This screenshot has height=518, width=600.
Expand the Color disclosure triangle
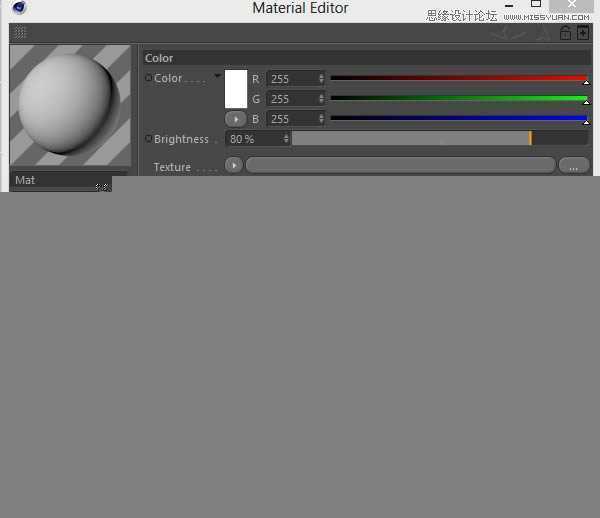(217, 76)
